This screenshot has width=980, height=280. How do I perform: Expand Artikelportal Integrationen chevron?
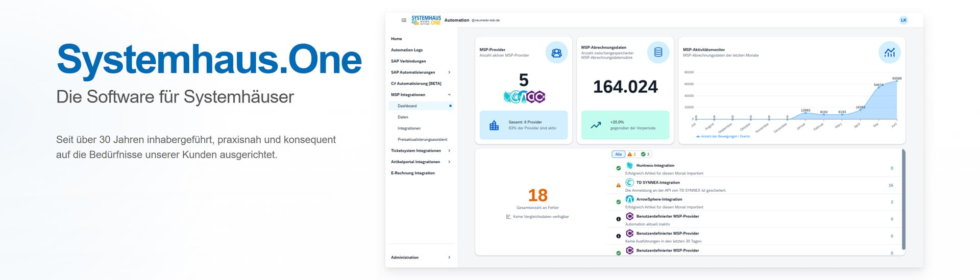point(449,162)
